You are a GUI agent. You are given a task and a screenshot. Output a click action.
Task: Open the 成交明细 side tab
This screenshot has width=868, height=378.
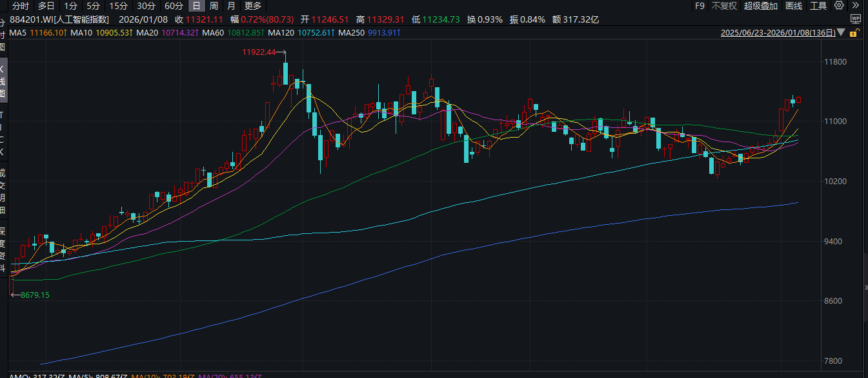click(x=3, y=191)
